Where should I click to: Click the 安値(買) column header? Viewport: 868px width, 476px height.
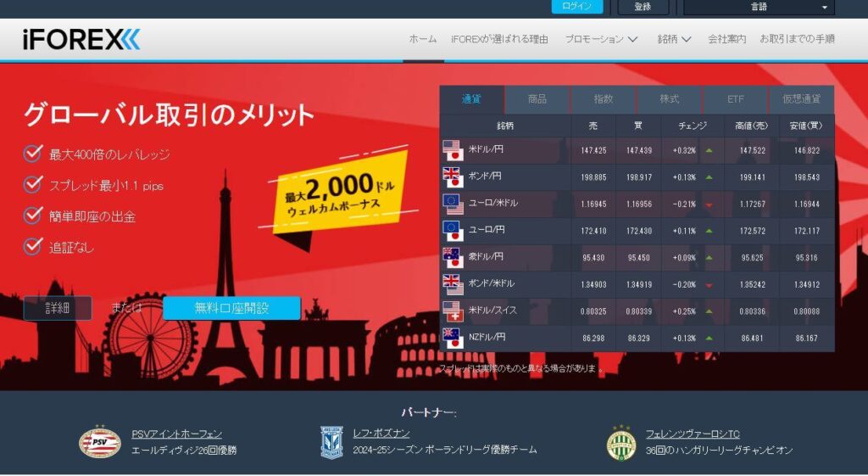tap(806, 126)
